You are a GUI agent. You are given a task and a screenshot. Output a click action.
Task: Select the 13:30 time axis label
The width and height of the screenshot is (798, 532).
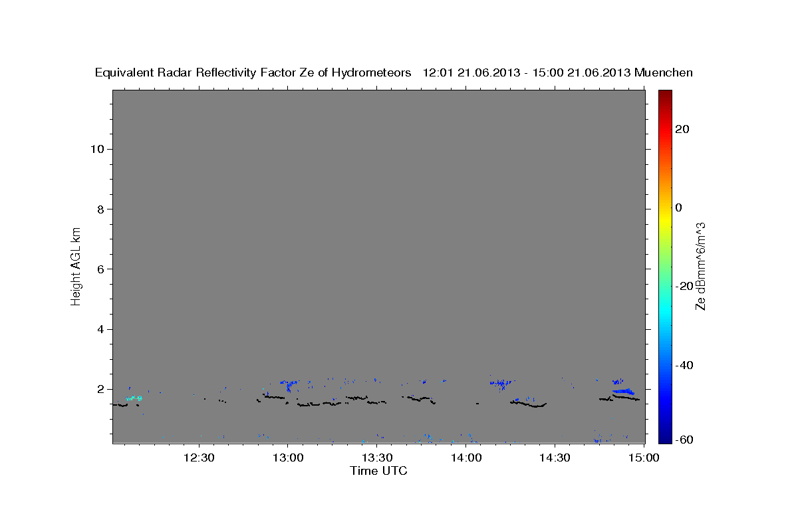pos(377,458)
